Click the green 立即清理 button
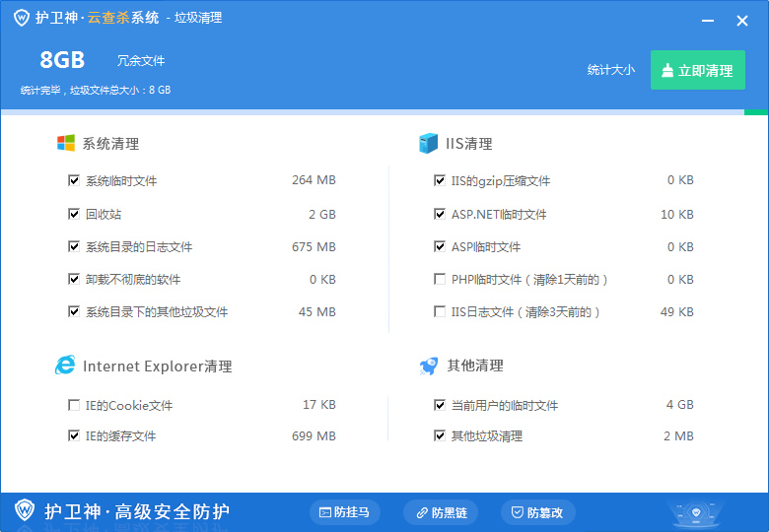 pyautogui.click(x=697, y=71)
